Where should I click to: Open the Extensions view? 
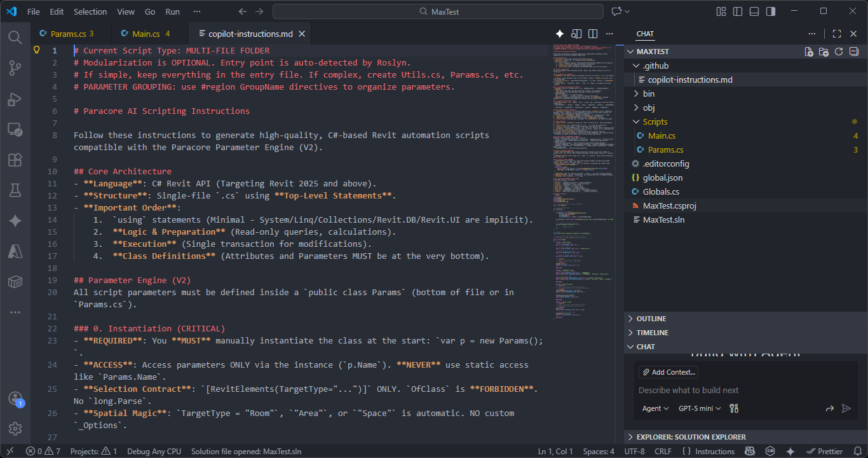tap(15, 160)
